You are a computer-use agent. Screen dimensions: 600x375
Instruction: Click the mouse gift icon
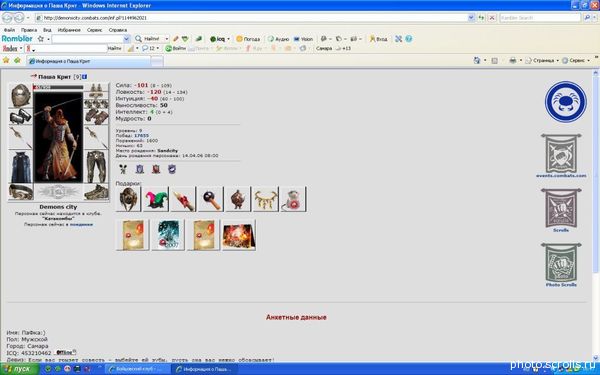tap(293, 199)
